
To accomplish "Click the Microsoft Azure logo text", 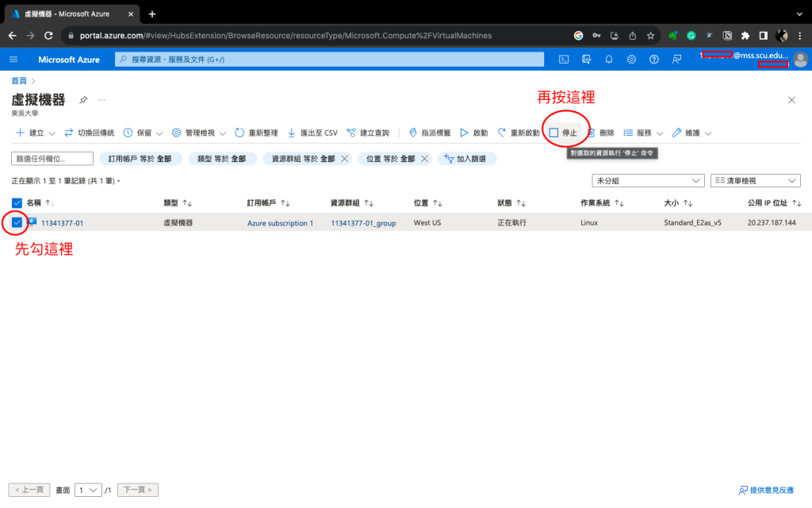I will click(69, 60).
